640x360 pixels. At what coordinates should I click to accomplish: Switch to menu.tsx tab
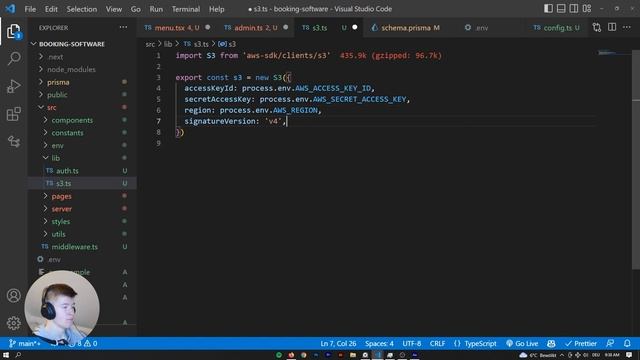coord(177,27)
